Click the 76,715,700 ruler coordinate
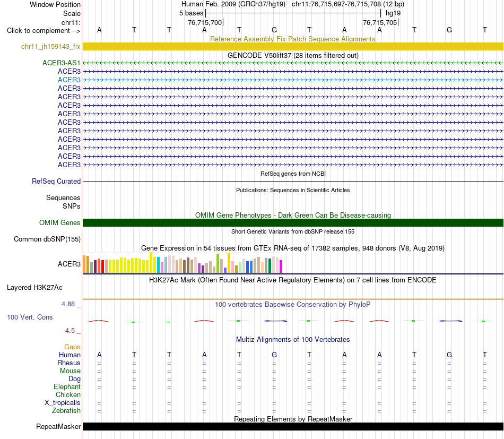This screenshot has width=504, height=439. tap(205, 22)
